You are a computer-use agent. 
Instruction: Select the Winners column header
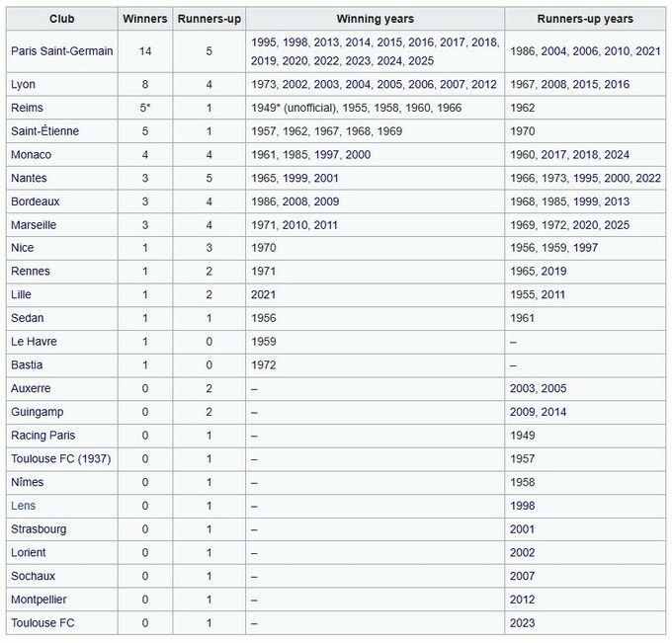click(x=144, y=19)
